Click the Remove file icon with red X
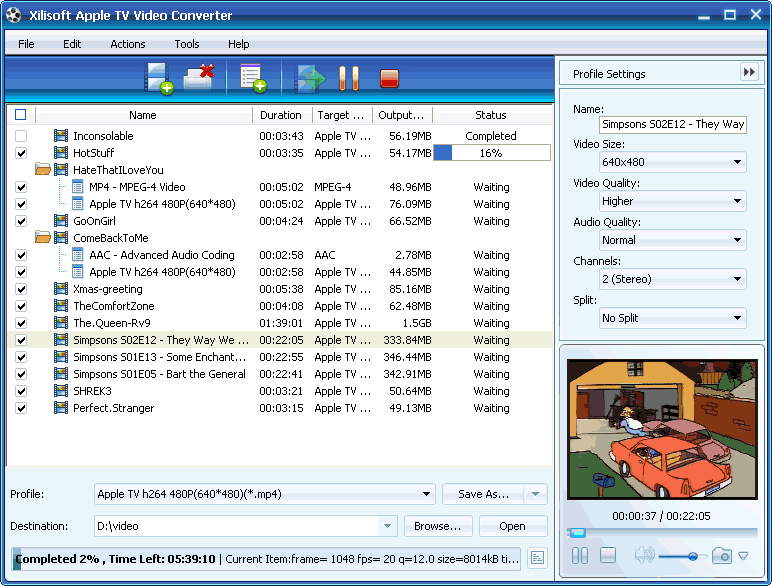The height and width of the screenshot is (586, 772). (200, 77)
